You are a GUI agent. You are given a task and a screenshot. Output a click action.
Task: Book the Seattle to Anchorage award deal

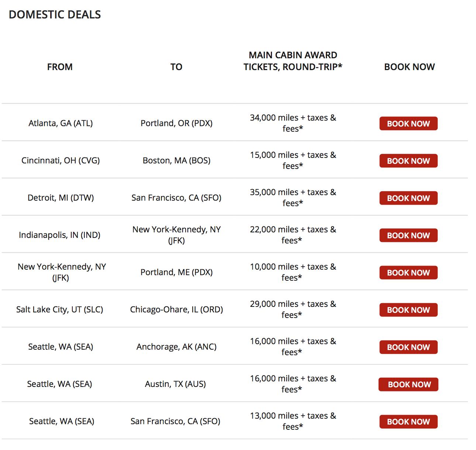[408, 347]
